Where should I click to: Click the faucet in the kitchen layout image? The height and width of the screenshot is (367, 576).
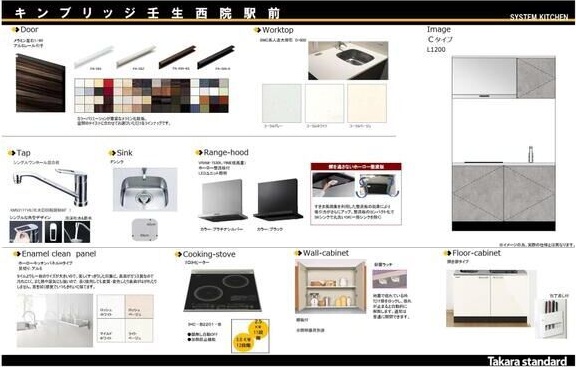point(530,154)
